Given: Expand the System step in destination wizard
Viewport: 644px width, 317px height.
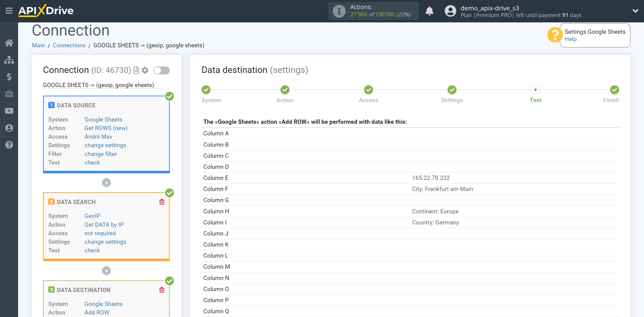Looking at the screenshot, I should [x=206, y=90].
